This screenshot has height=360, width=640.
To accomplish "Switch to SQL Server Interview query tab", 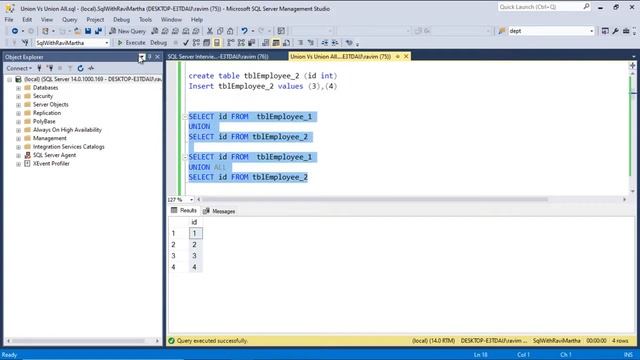I will [218, 57].
